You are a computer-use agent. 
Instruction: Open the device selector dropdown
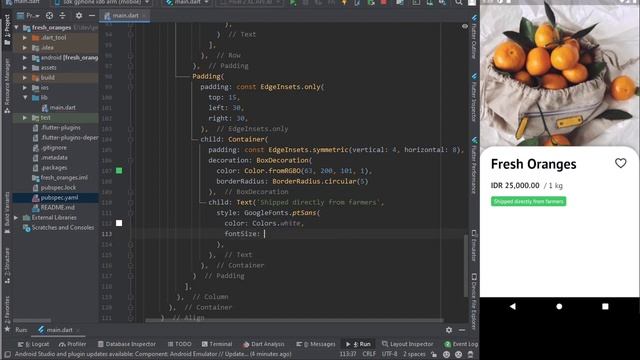pyautogui.click(x=102, y=2)
